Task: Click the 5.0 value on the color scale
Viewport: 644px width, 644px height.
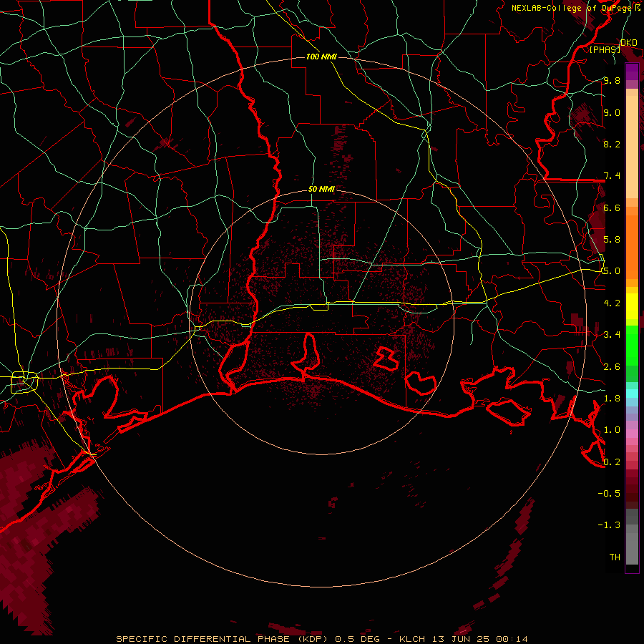Action: tap(612, 271)
